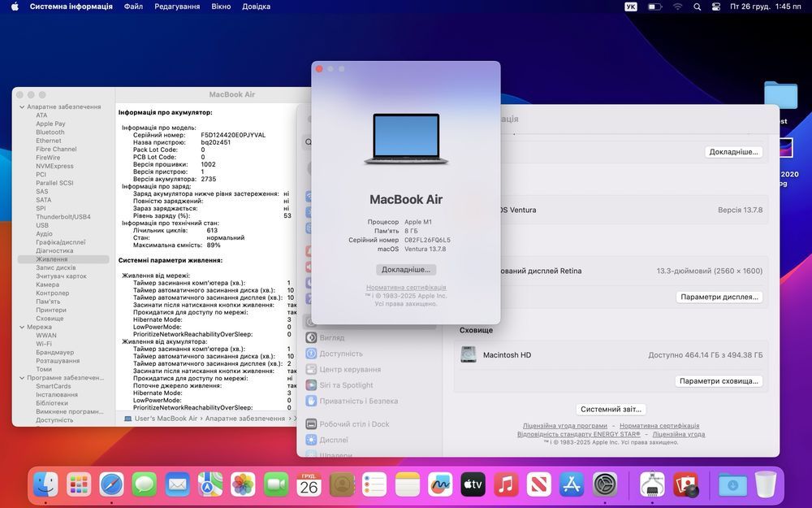Image resolution: width=812 pixels, height=508 pixels.
Task: Open Нормативна сертифікація link in About window
Action: point(406,287)
